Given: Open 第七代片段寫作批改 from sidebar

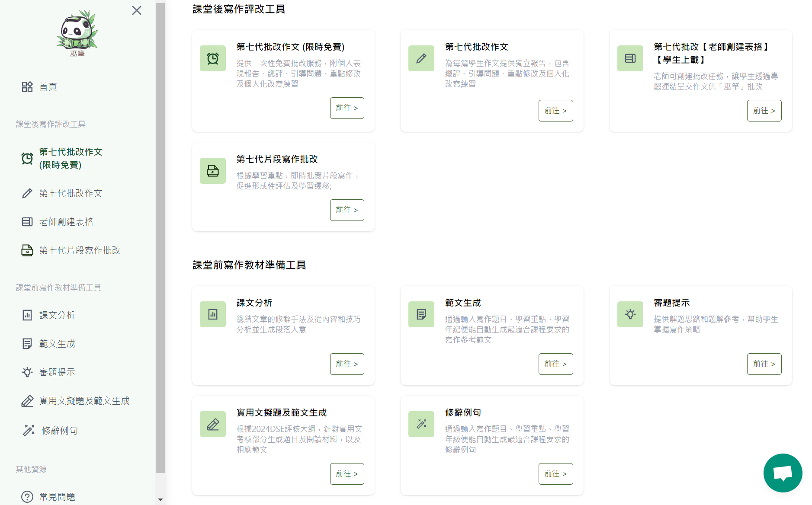Looking at the screenshot, I should coord(80,250).
